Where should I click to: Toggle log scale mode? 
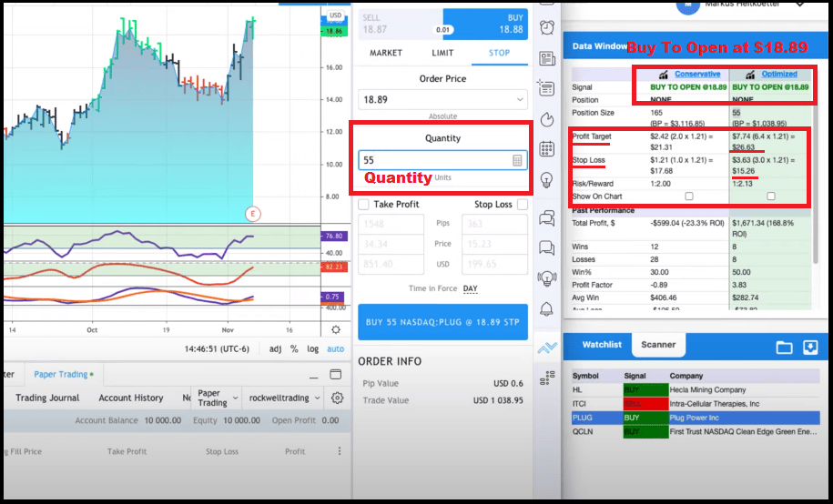coord(313,349)
